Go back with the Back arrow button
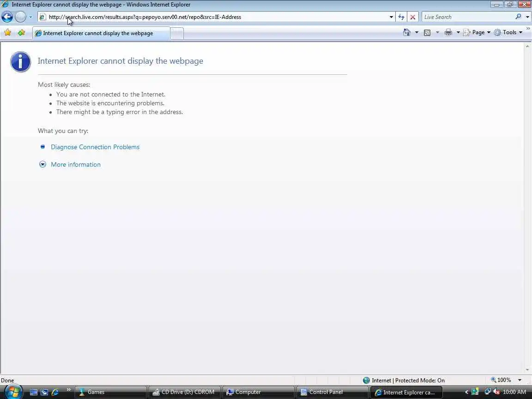Viewport: 532px width, 399px height. click(x=7, y=17)
